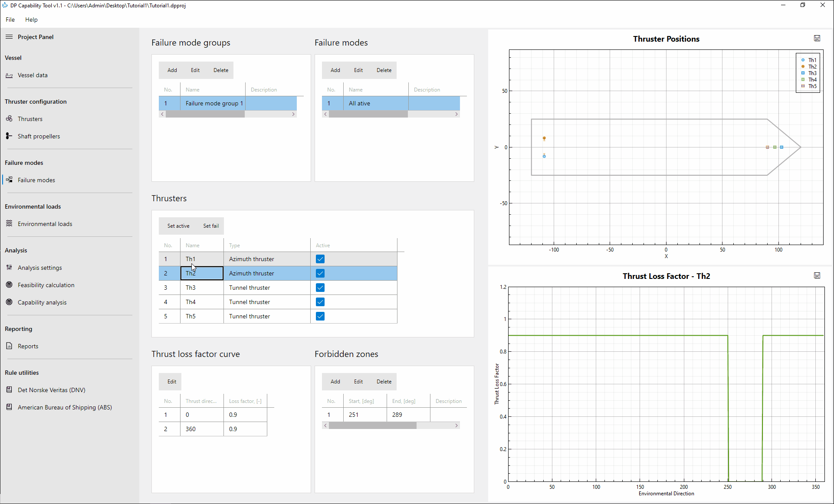Save the Thrust Loss Factor chart icon
Viewport: 834px width, 504px height.
click(817, 276)
